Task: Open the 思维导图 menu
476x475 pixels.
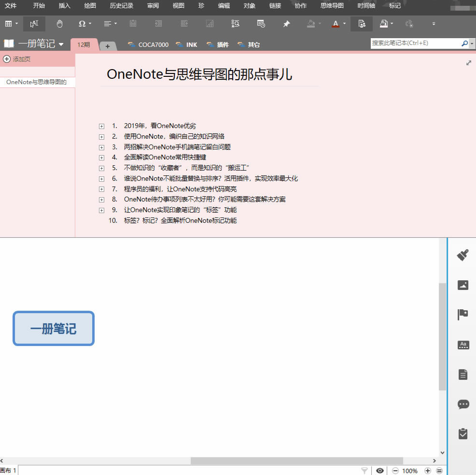Action: coord(332,6)
